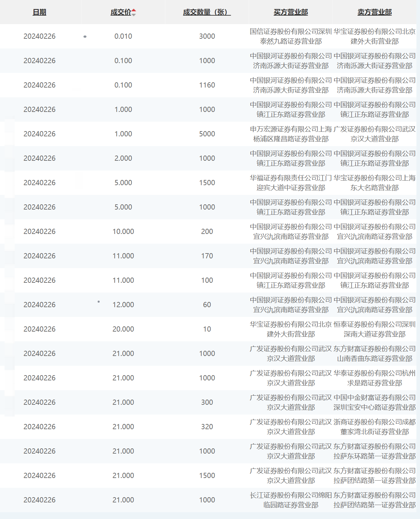The width and height of the screenshot is (420, 519).
Task: Click the 1.000 price in the 5000-quantity row
Action: [123, 134]
